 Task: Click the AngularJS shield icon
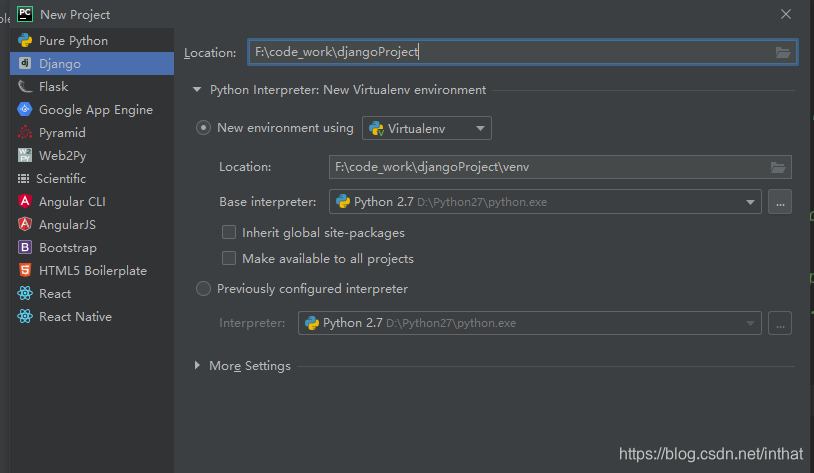(x=25, y=224)
